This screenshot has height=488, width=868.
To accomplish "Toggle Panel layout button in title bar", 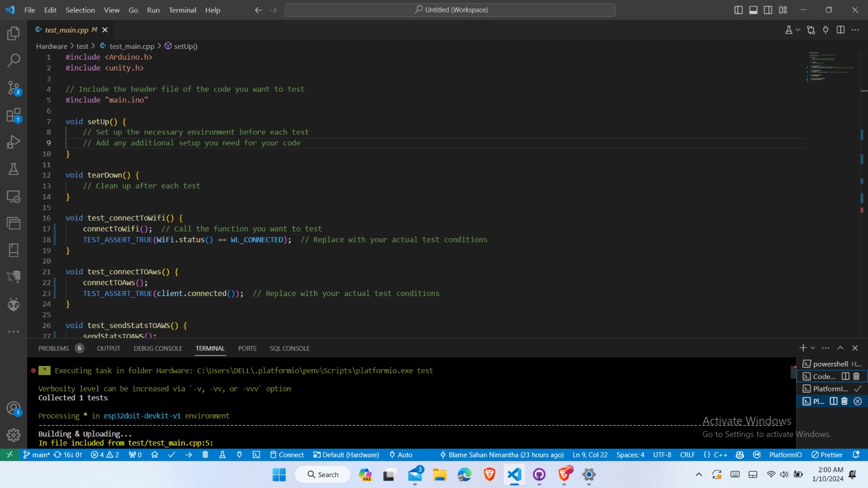I will (753, 10).
